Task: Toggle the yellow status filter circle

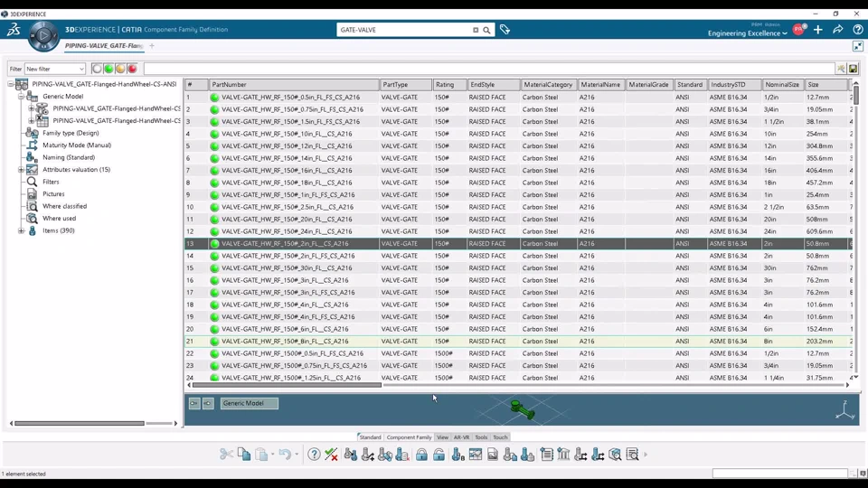Action: (120, 69)
